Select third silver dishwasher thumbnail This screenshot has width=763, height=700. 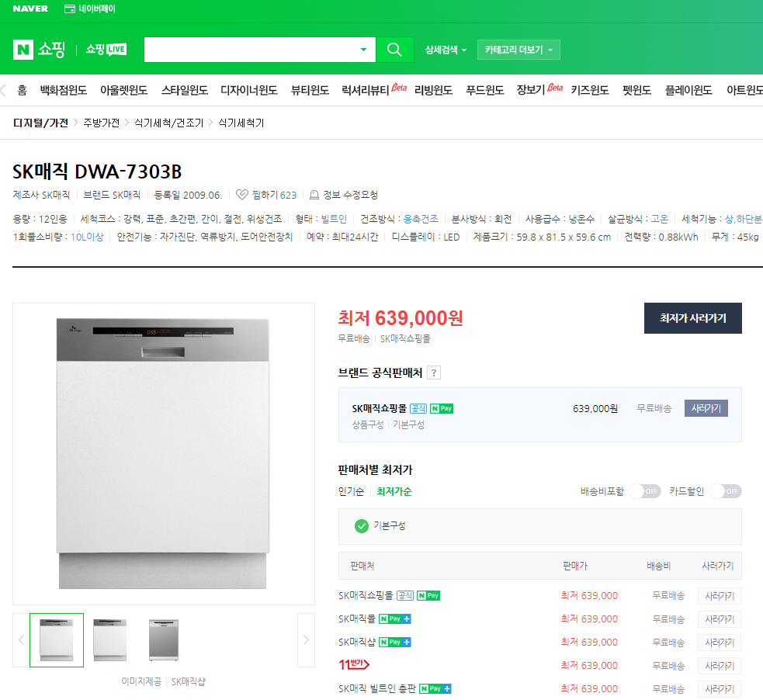point(164,640)
